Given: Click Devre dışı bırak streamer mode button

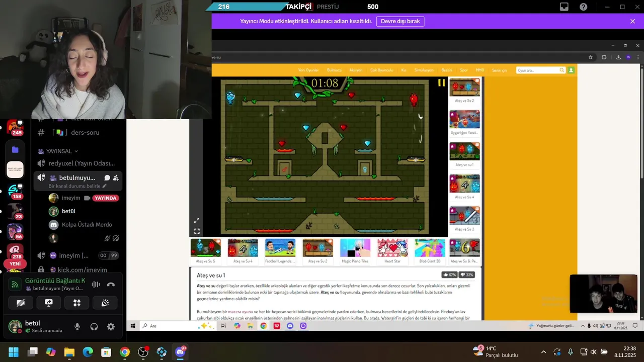Looking at the screenshot, I should tap(400, 21).
